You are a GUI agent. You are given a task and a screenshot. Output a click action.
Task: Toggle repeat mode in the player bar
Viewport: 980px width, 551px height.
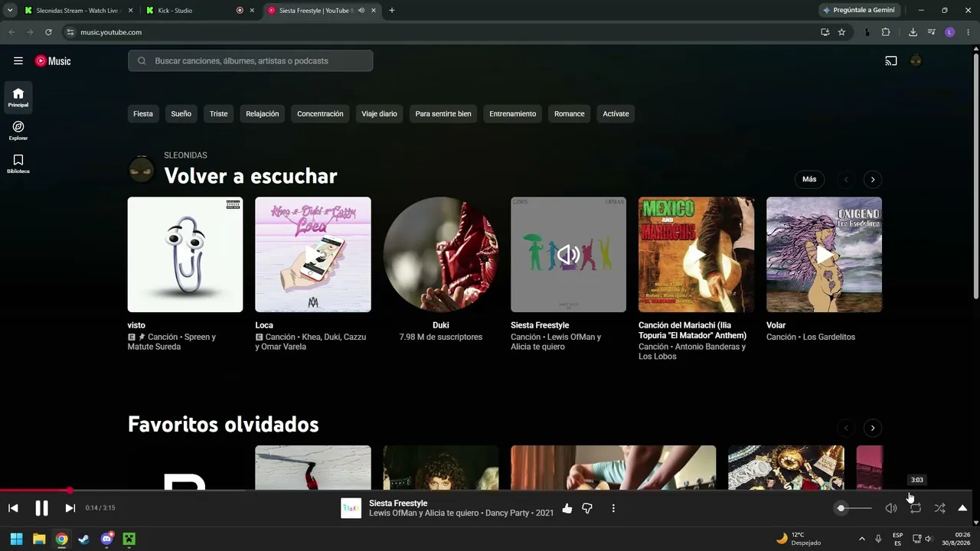(x=916, y=508)
